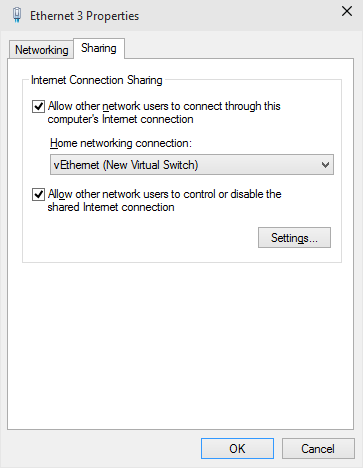Open the Settings... button
363x468 pixels.
click(x=294, y=238)
